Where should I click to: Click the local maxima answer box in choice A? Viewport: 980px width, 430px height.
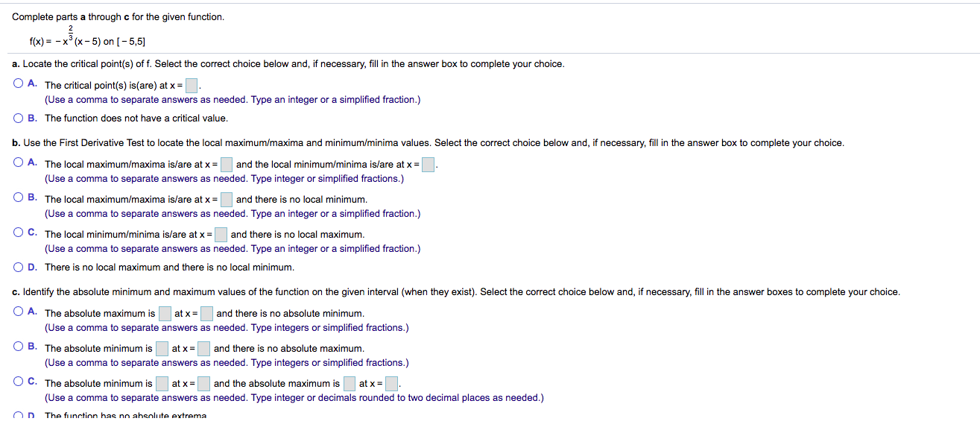click(x=227, y=163)
